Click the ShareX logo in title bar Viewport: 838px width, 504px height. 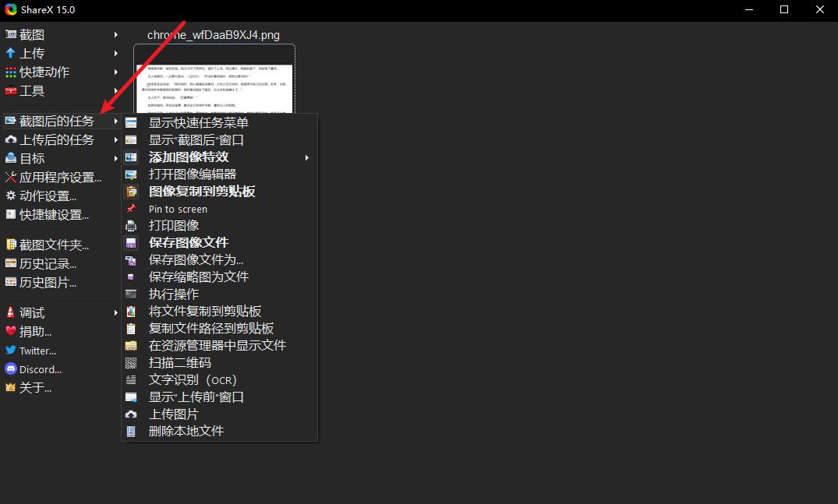(x=11, y=9)
